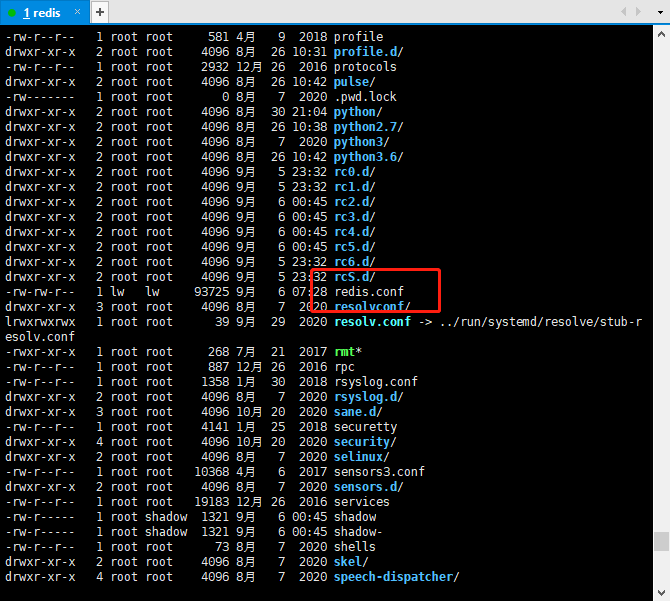The width and height of the screenshot is (670, 601).
Task: Click the selinux/ directory name
Action: pos(361,457)
